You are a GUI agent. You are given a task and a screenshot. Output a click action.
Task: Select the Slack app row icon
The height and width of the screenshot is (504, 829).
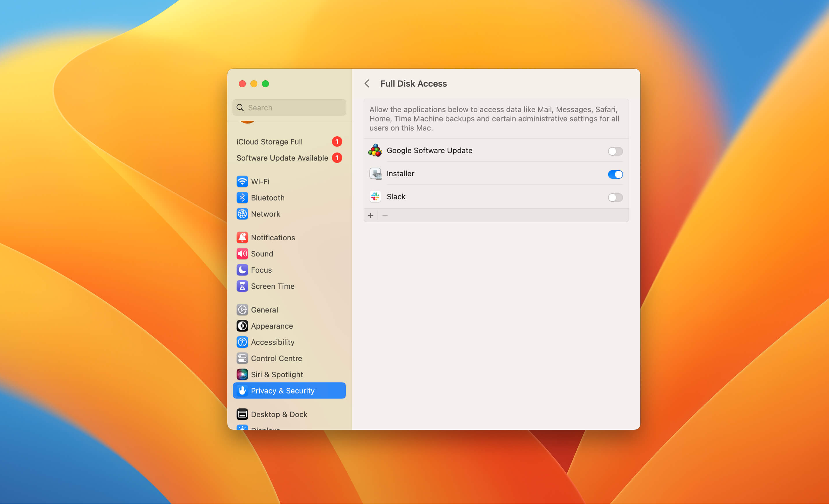(x=375, y=197)
